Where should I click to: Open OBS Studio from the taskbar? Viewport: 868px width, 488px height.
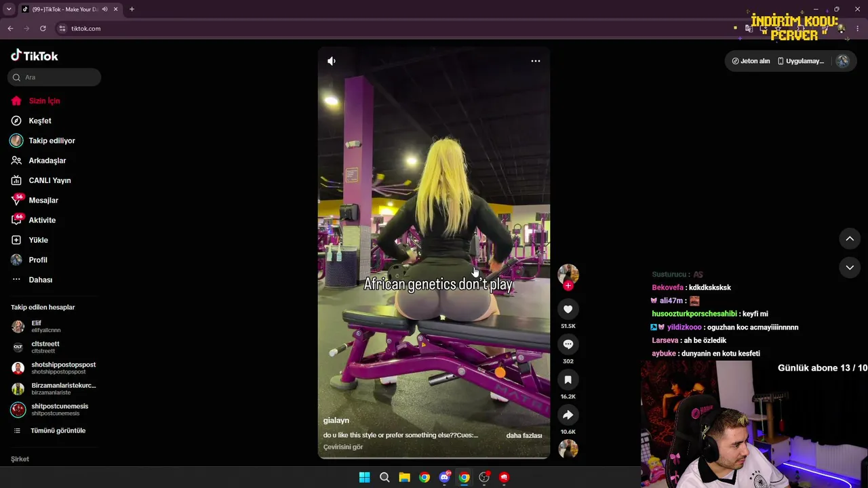(484, 477)
